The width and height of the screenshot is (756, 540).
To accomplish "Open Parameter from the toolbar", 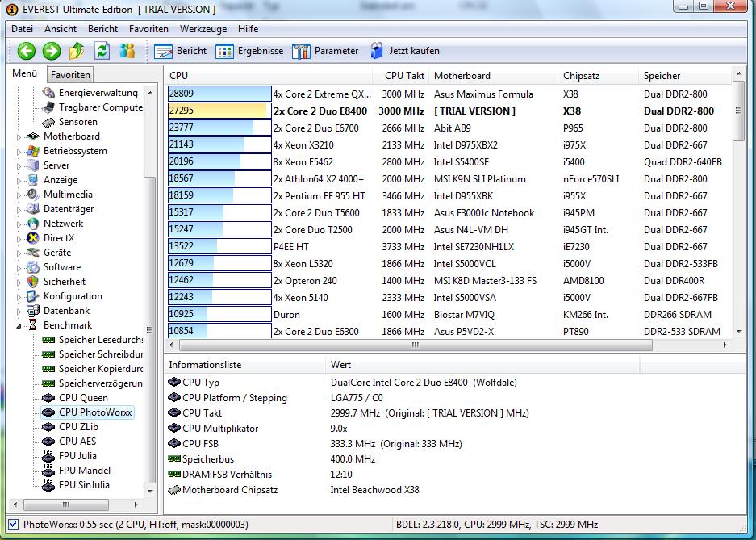I will tap(325, 51).
